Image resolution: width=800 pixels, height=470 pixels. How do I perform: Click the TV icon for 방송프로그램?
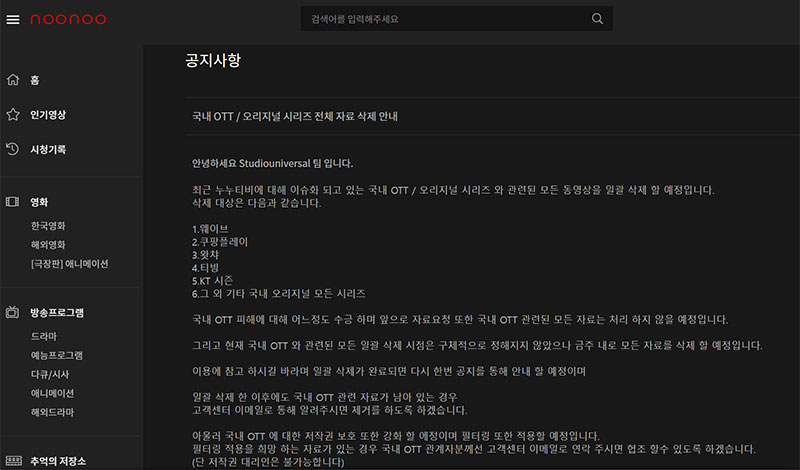(12, 312)
